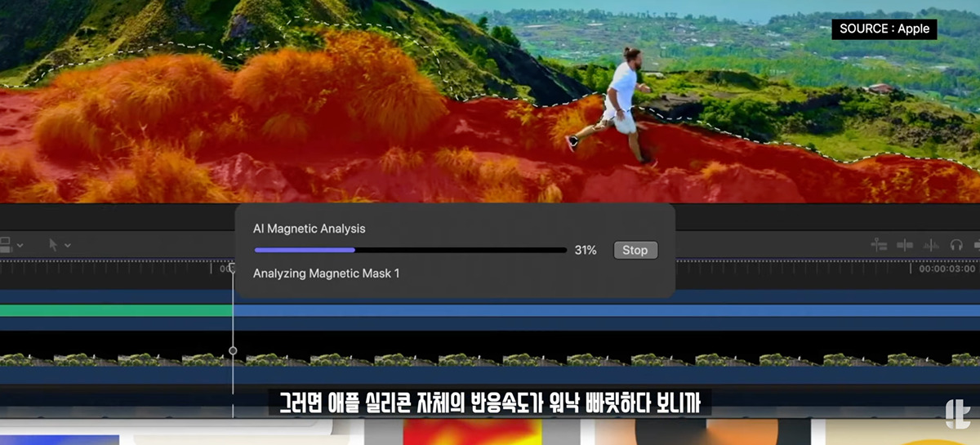The width and height of the screenshot is (980, 445).
Task: Stop the AI Magnetic Analysis
Action: pos(635,251)
